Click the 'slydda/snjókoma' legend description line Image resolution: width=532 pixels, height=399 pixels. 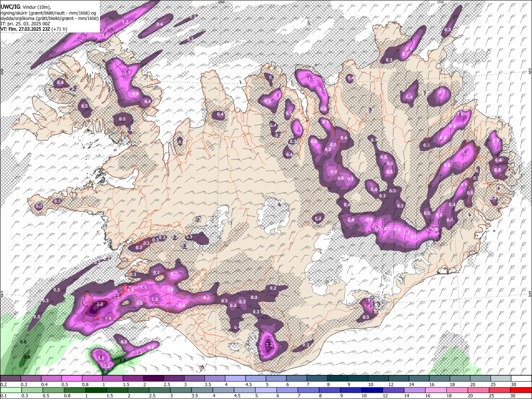tap(49, 18)
